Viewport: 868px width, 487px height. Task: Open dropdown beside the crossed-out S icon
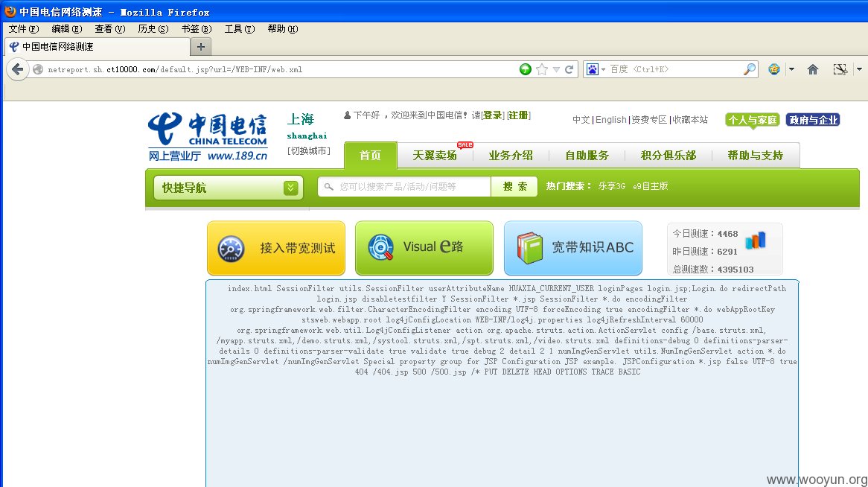tap(859, 69)
